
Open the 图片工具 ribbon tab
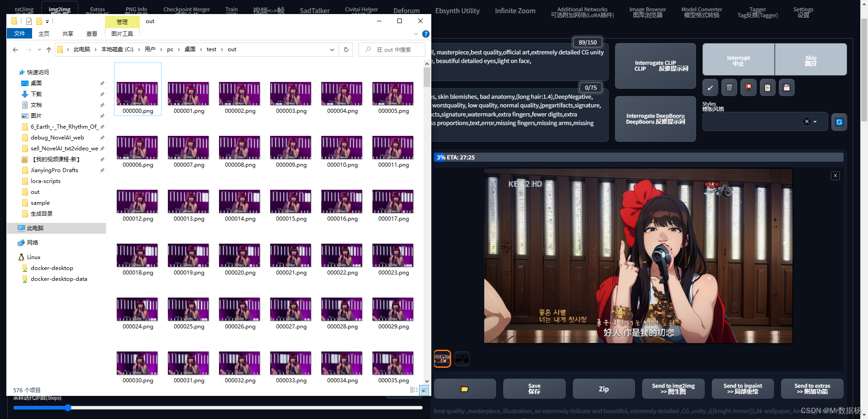click(x=122, y=34)
